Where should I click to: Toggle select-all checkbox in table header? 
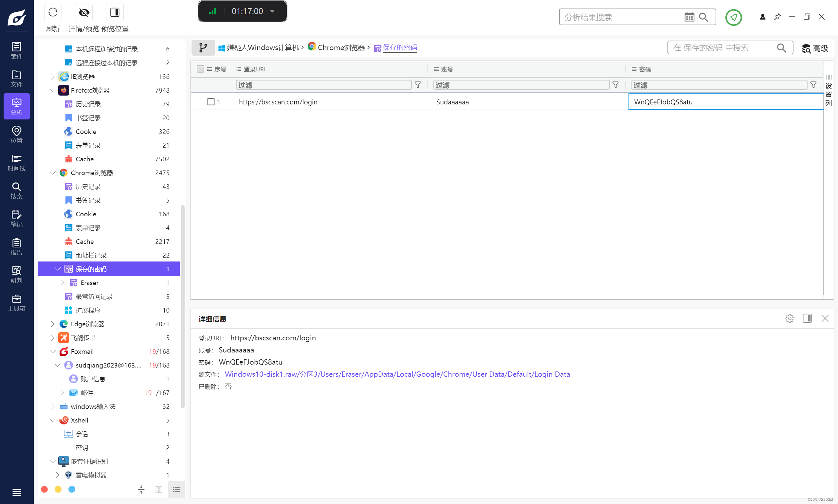(x=200, y=69)
